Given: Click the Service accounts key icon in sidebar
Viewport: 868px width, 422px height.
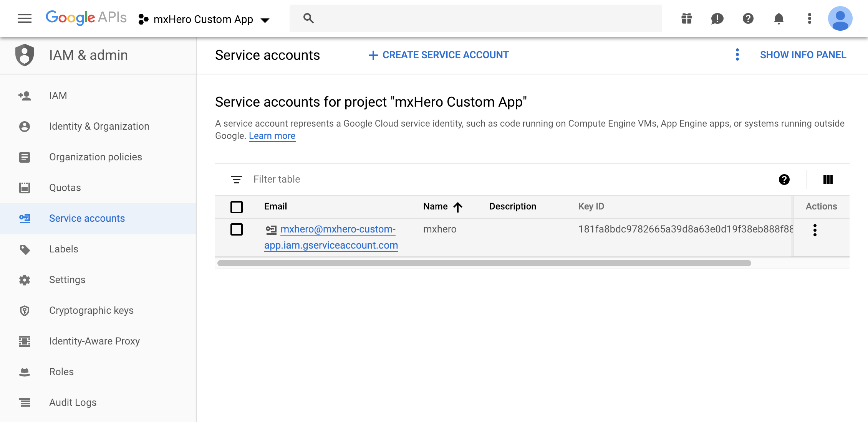Looking at the screenshot, I should (x=25, y=218).
